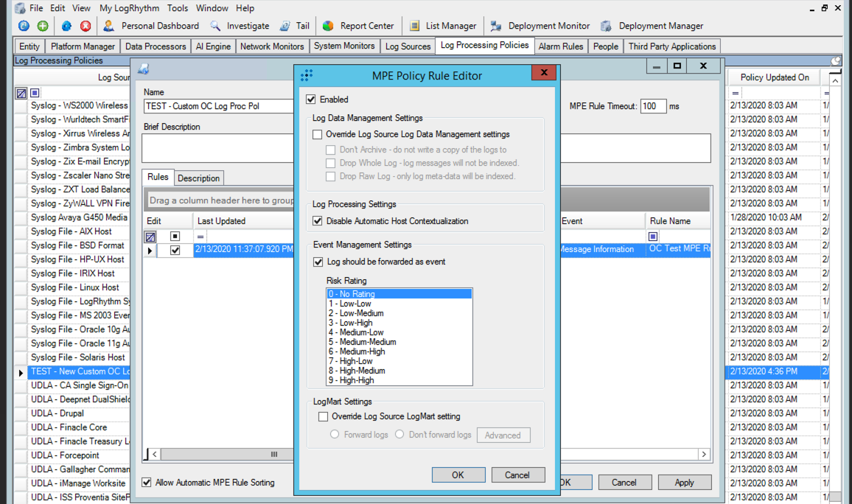The width and height of the screenshot is (852, 504).
Task: Click OK in MPE Policy Rule Editor
Action: [458, 475]
